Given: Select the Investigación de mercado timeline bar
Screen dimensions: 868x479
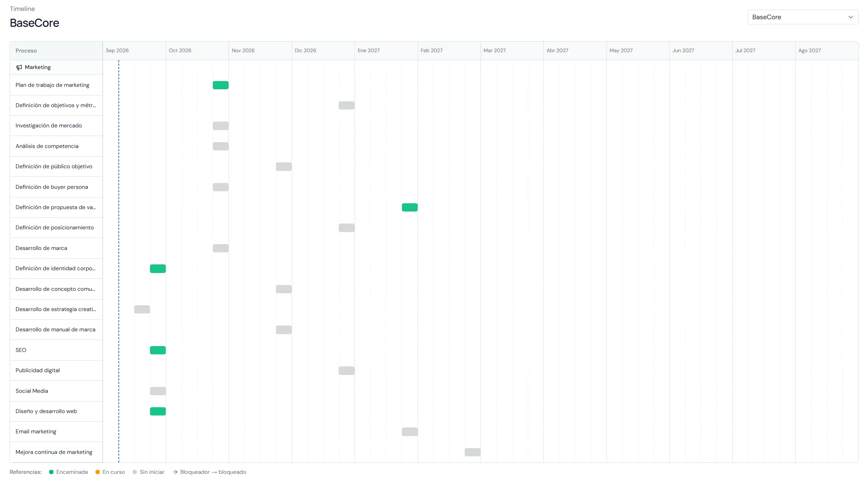Looking at the screenshot, I should [x=221, y=126].
